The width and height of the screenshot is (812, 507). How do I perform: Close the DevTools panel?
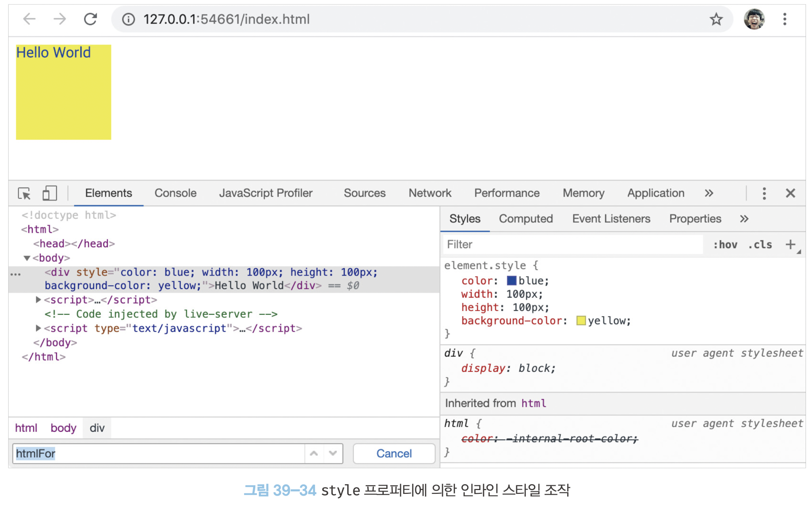pyautogui.click(x=790, y=193)
